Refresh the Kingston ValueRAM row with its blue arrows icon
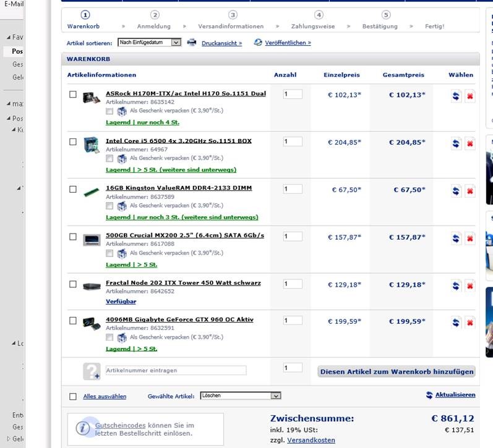493x448 pixels. pyautogui.click(x=456, y=191)
